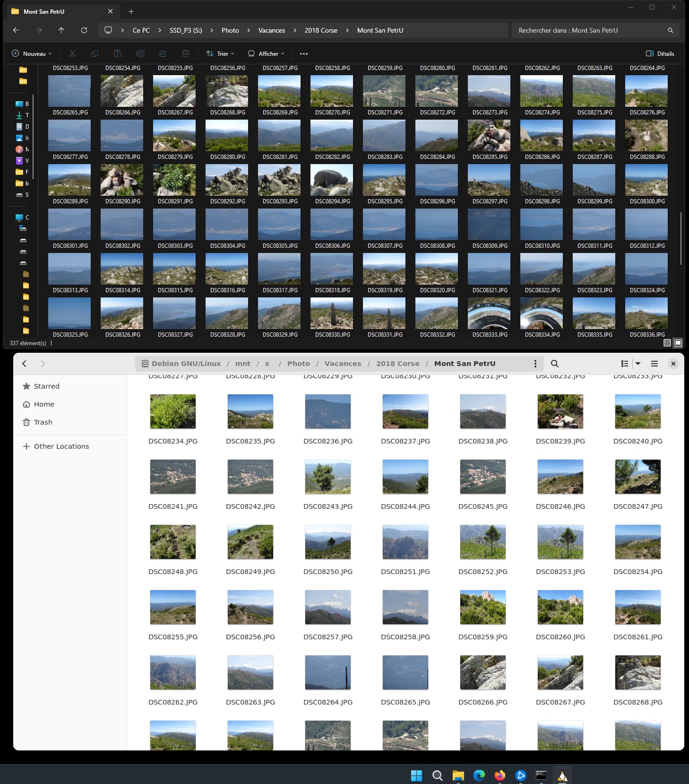Screen dimensions: 689x784
Task: Click the delete trash icon in Explorer toolbar
Action: [x=186, y=53]
